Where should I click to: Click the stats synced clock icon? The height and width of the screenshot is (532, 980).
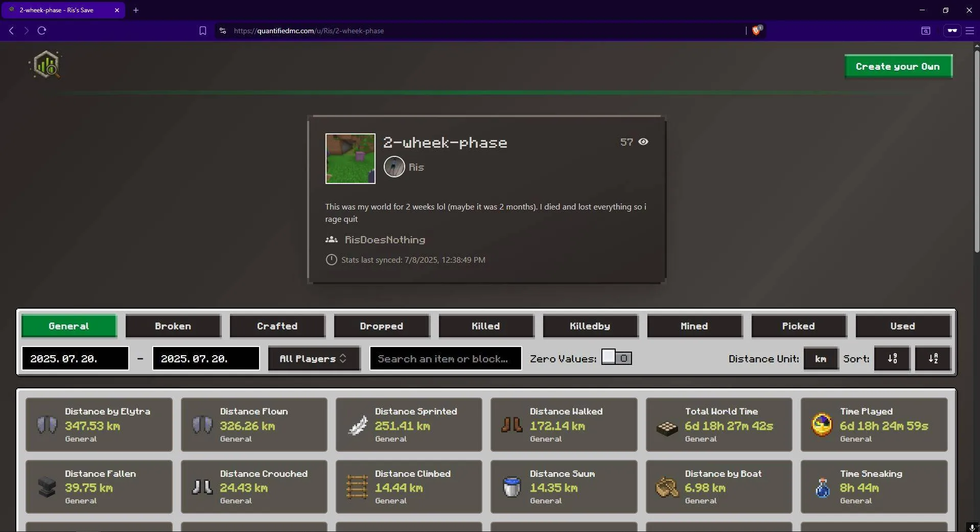pyautogui.click(x=331, y=260)
